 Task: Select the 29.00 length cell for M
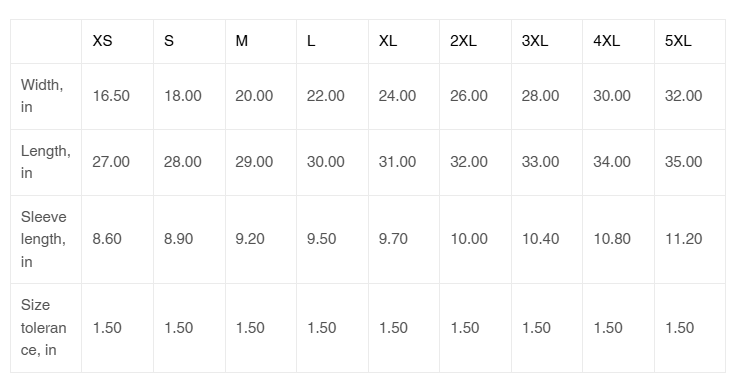click(261, 162)
